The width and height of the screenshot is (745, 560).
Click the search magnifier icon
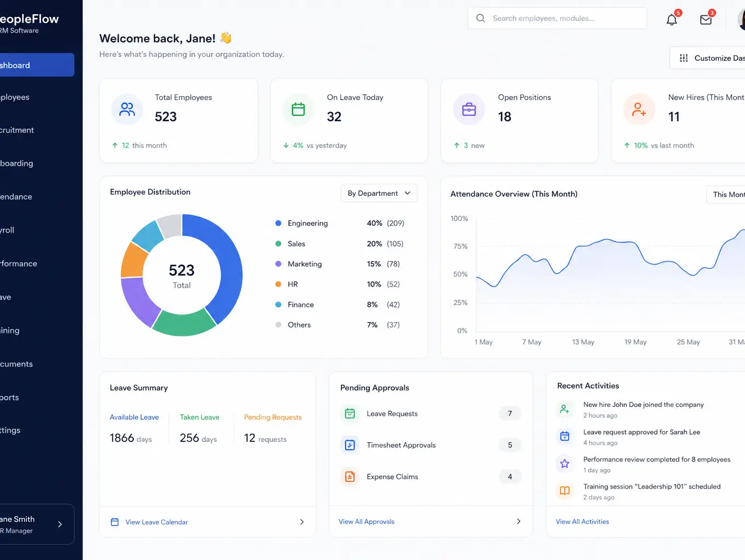pos(481,18)
